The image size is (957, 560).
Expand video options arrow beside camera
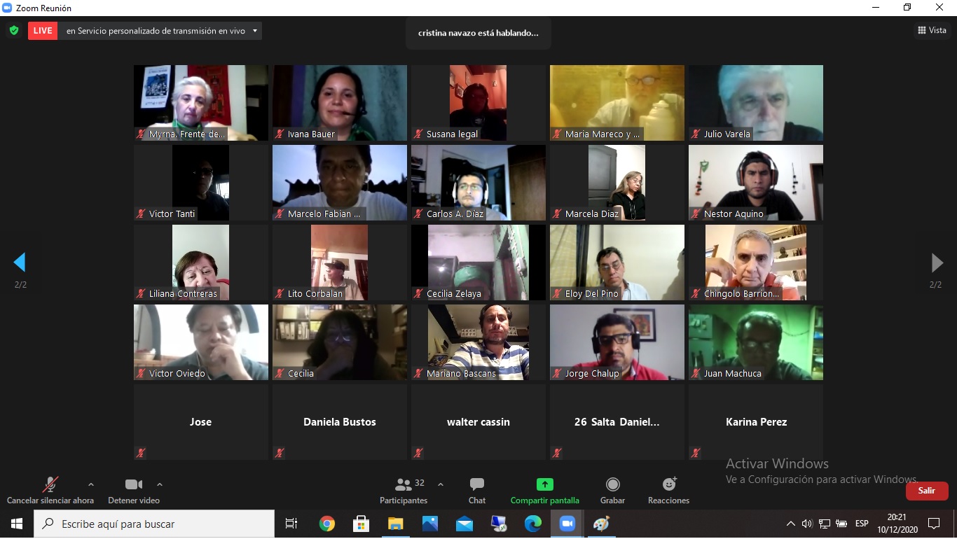point(160,484)
